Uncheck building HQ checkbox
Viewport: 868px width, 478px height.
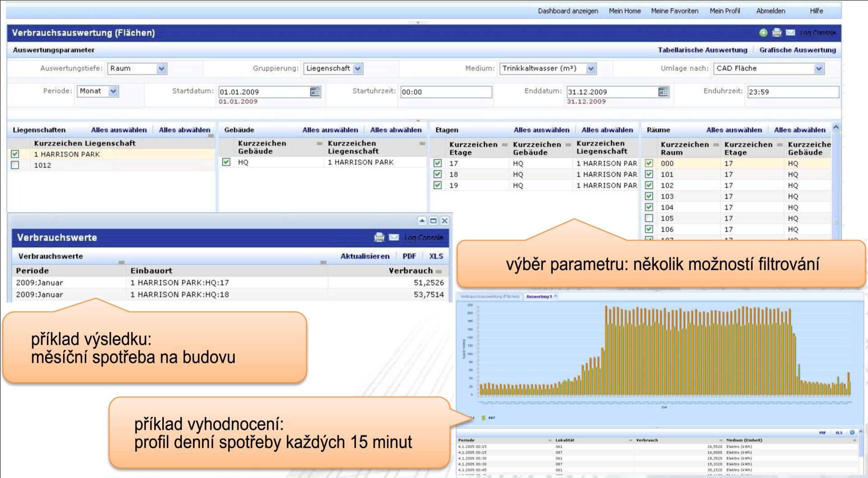point(226,162)
